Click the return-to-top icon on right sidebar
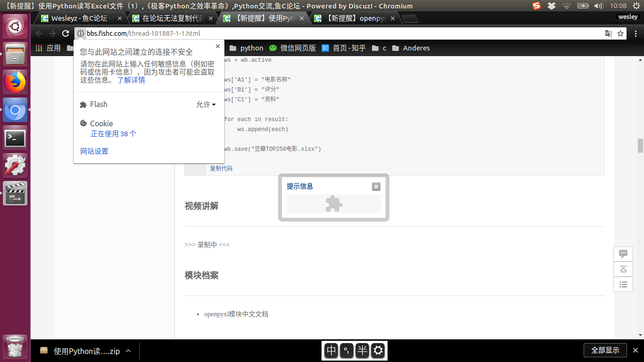 pos(623,269)
